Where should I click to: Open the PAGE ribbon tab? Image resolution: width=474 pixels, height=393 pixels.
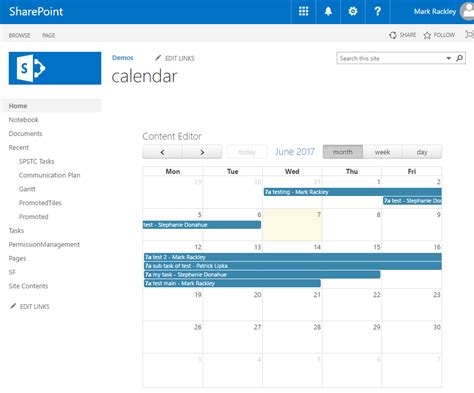point(49,35)
